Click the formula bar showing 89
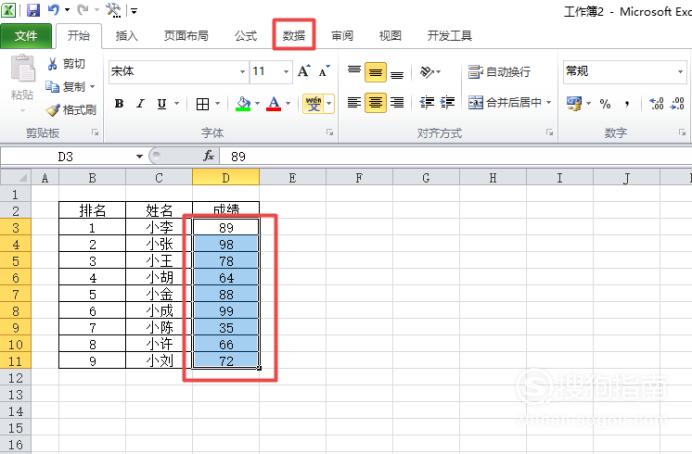The height and width of the screenshot is (454, 692). (455, 157)
